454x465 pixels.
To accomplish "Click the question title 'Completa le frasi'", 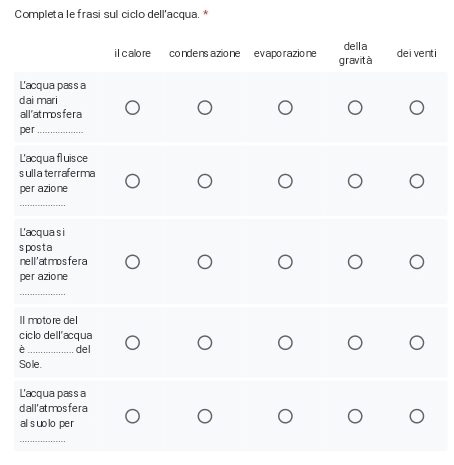I will (x=107, y=14).
